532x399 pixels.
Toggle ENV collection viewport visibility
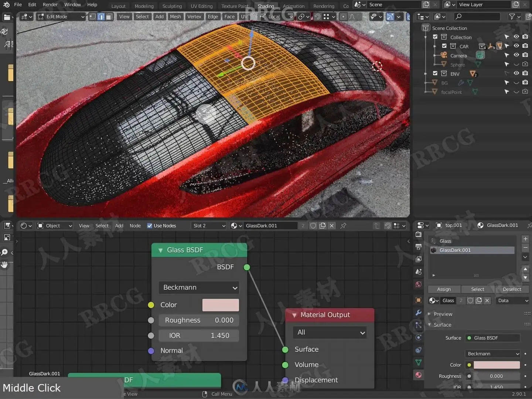[x=516, y=74]
